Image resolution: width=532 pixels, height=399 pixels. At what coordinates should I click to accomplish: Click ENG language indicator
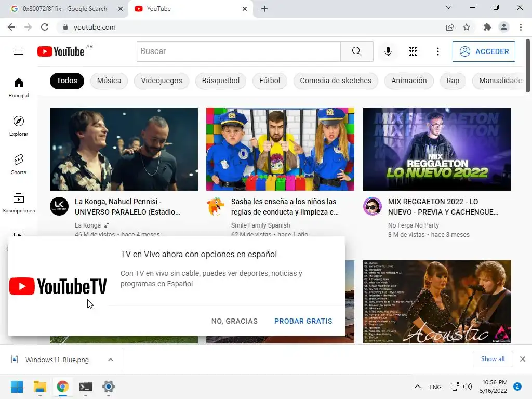coord(435,387)
